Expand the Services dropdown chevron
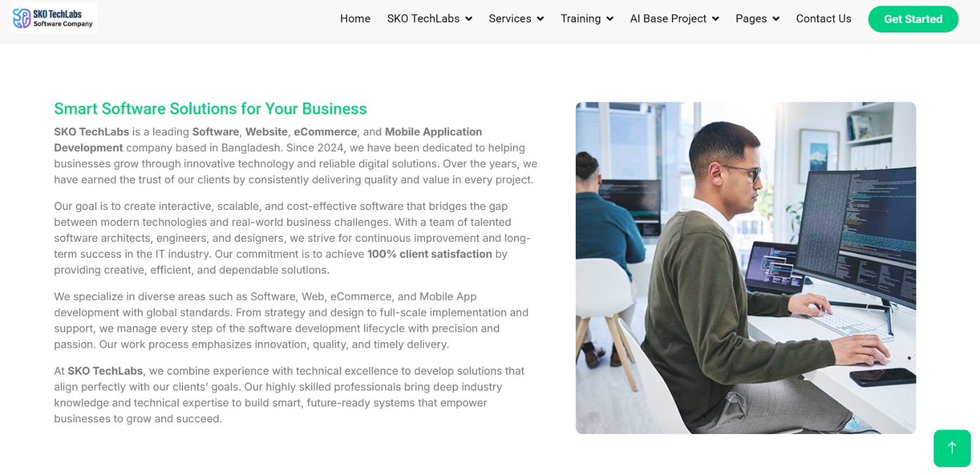This screenshot has height=475, width=980. pos(540,19)
